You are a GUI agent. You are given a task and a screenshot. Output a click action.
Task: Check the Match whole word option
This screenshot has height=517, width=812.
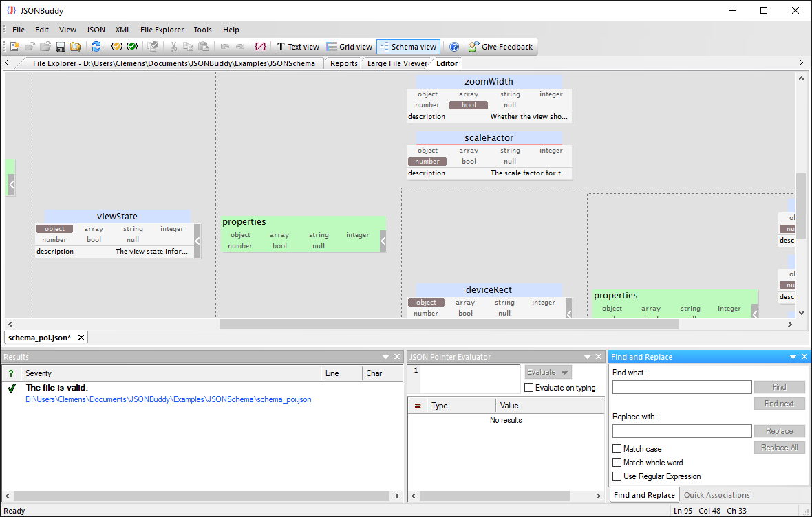click(617, 462)
